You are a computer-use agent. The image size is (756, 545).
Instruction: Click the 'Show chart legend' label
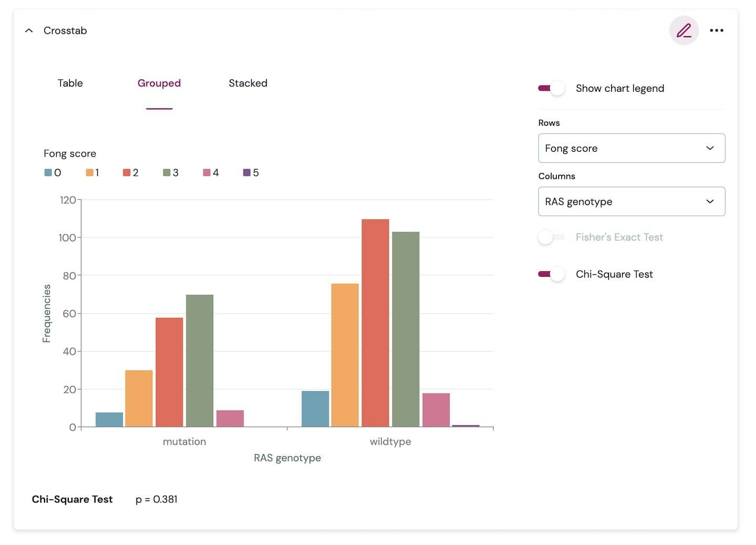[620, 88]
